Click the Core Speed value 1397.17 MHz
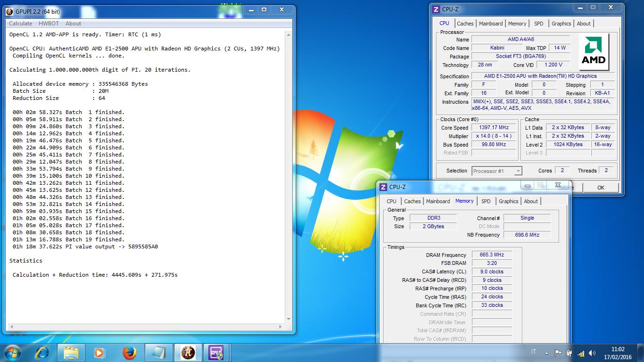The width and height of the screenshot is (644, 362). [494, 128]
